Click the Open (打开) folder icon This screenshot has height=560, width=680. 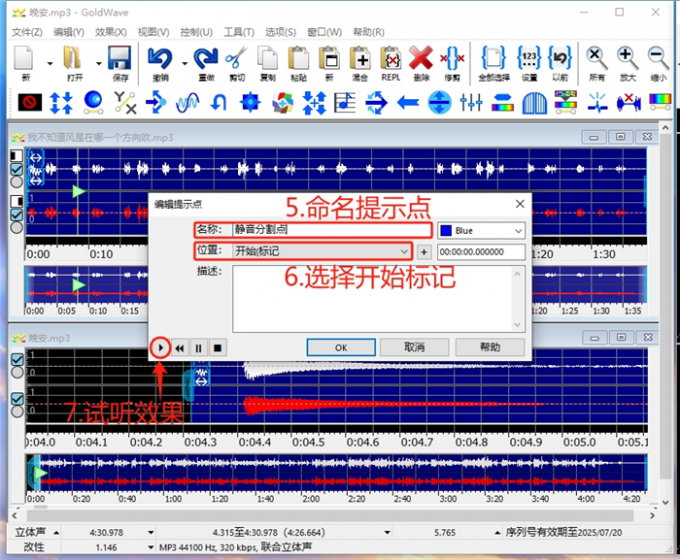72,59
